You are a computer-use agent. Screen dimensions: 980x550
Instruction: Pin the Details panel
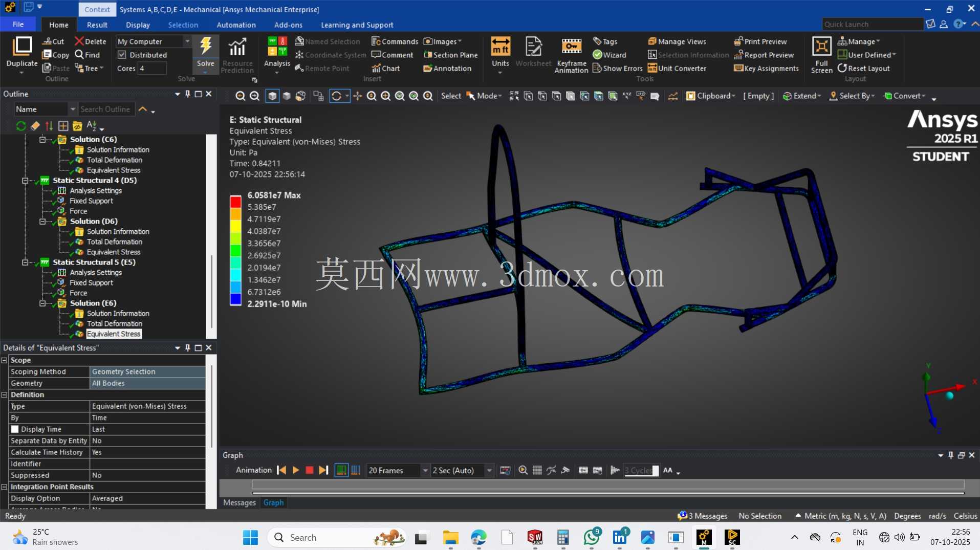tap(188, 347)
